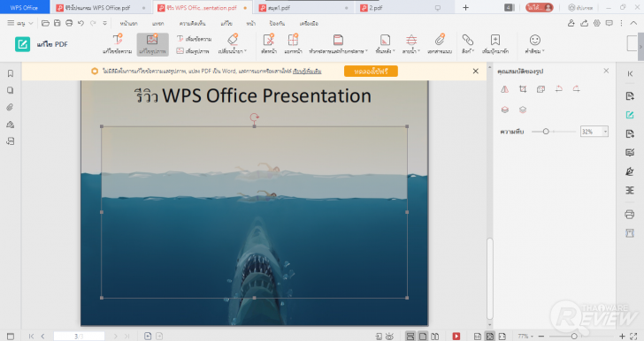Open the 77% zoom level dropdown
Image resolution: width=644 pixels, height=341 pixels.
[525, 336]
